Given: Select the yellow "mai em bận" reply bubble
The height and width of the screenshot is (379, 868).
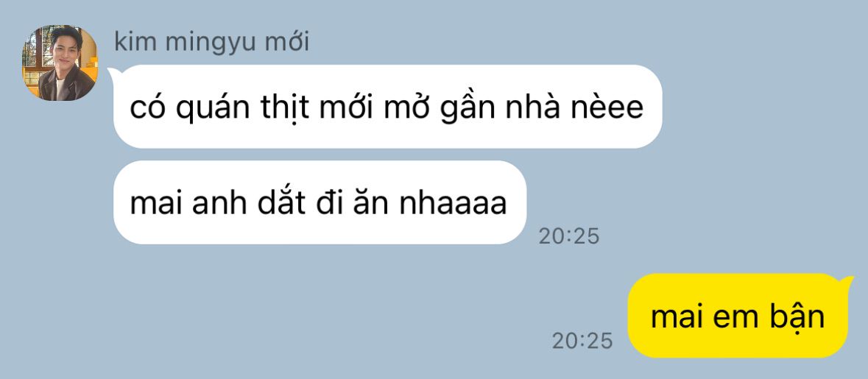Looking at the screenshot, I should [x=738, y=316].
